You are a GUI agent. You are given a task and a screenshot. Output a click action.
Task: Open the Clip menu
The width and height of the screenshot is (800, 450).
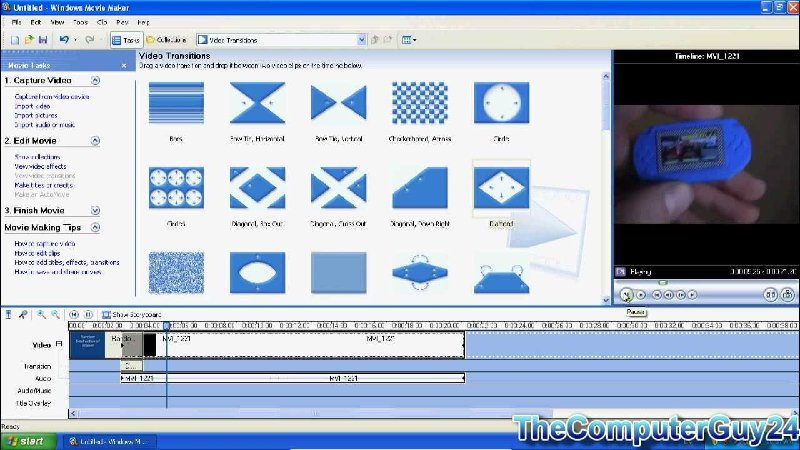click(x=102, y=22)
